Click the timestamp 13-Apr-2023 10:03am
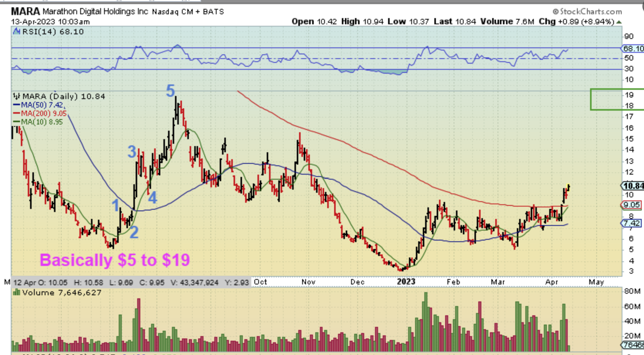 coord(50,22)
